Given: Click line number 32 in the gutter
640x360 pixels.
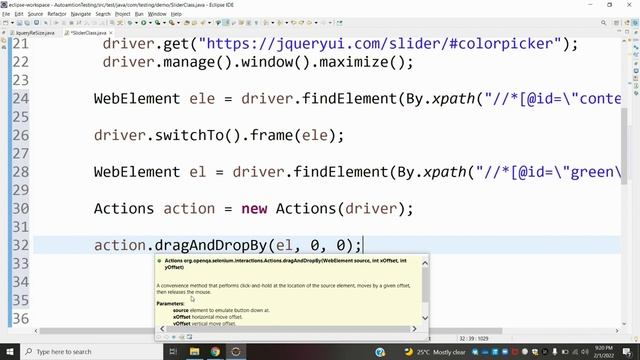Looking at the screenshot, I should 20,245.
